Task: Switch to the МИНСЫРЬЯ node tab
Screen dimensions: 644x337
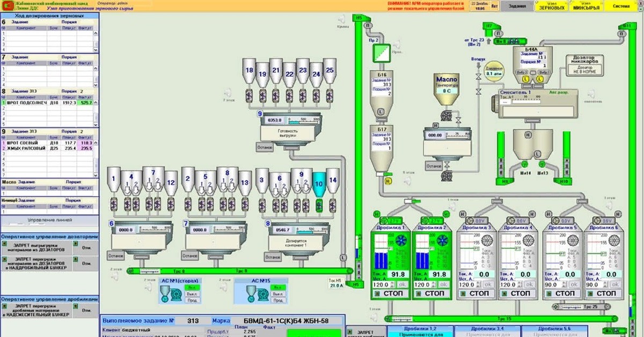Action: pyautogui.click(x=582, y=6)
